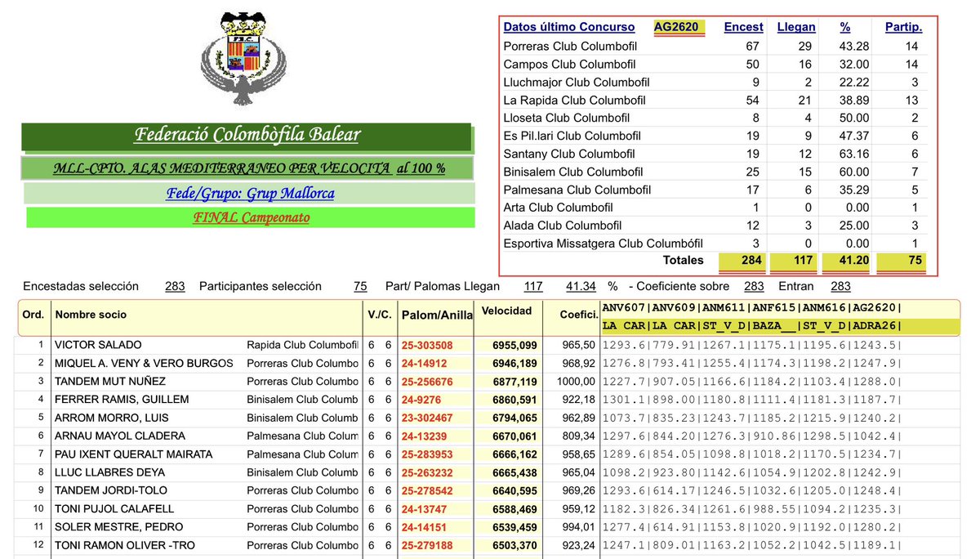Click velocity value 6670,061
Viewport: 980px width, 559px height.
[x=514, y=436]
